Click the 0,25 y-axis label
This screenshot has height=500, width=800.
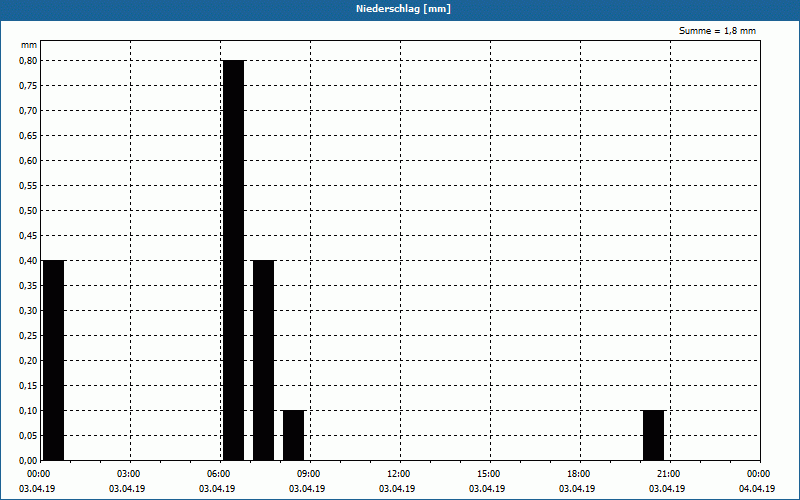(x=28, y=336)
